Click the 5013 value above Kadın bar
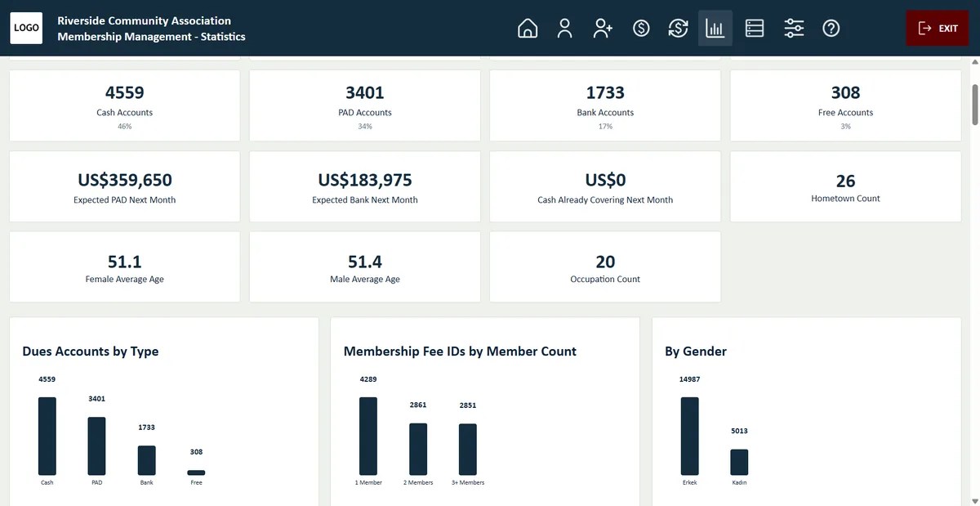This screenshot has width=980, height=506. coord(739,431)
